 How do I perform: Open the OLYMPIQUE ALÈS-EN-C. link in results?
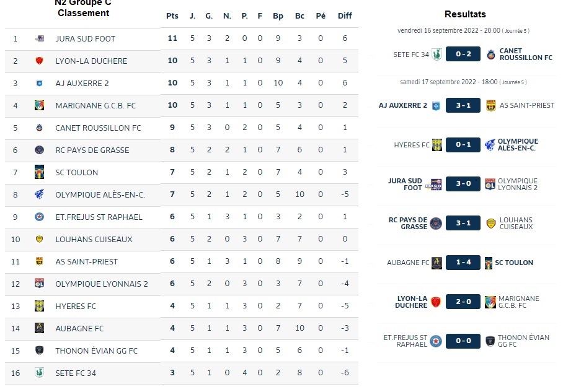(x=518, y=144)
